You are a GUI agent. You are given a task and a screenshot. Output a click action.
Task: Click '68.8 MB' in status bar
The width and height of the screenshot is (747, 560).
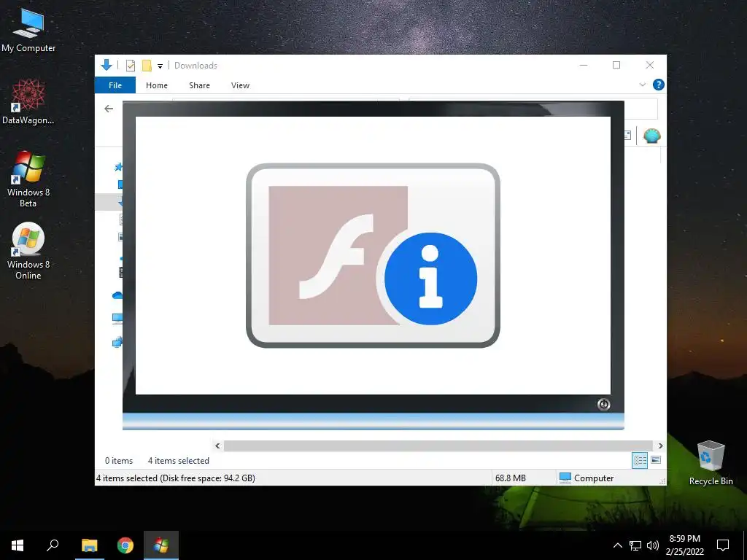510,478
